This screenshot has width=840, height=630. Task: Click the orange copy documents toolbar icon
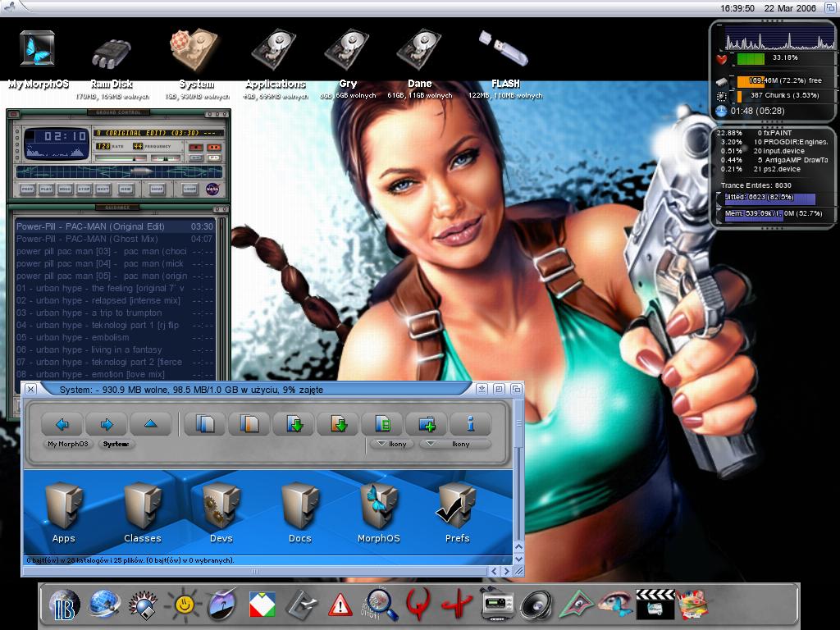pos(249,424)
